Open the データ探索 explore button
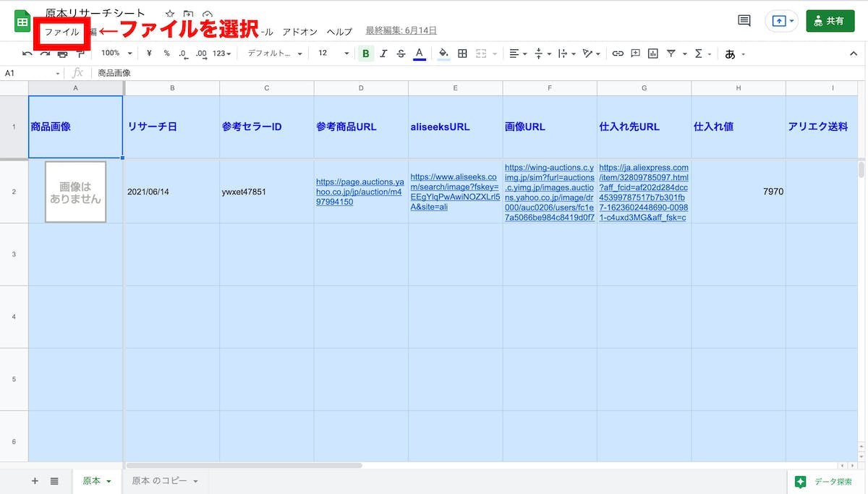Image resolution: width=868 pixels, height=494 pixels. (825, 482)
